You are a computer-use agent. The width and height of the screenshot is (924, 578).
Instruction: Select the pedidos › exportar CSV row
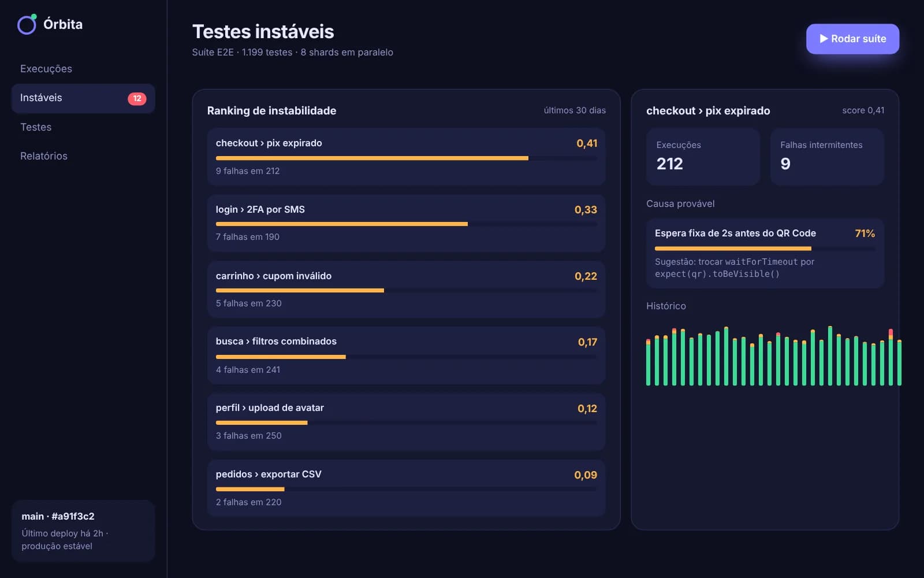point(406,488)
